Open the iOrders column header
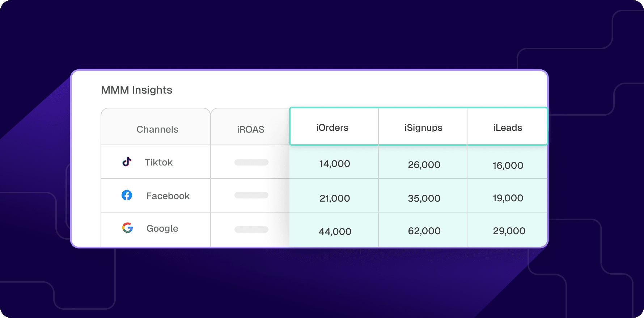644x318 pixels. (332, 128)
